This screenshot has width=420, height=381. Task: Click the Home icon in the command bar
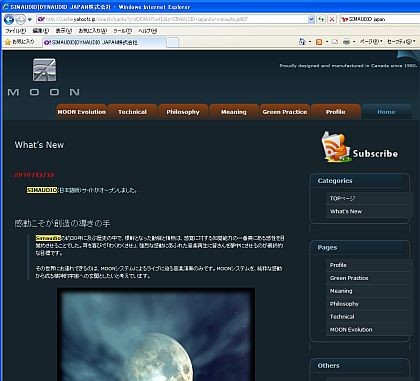[302, 42]
